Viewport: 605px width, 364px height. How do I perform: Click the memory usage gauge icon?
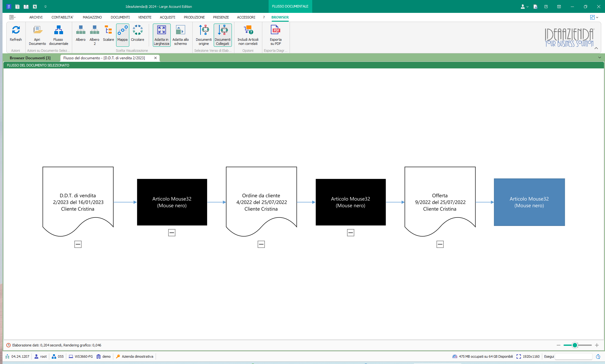click(455, 356)
